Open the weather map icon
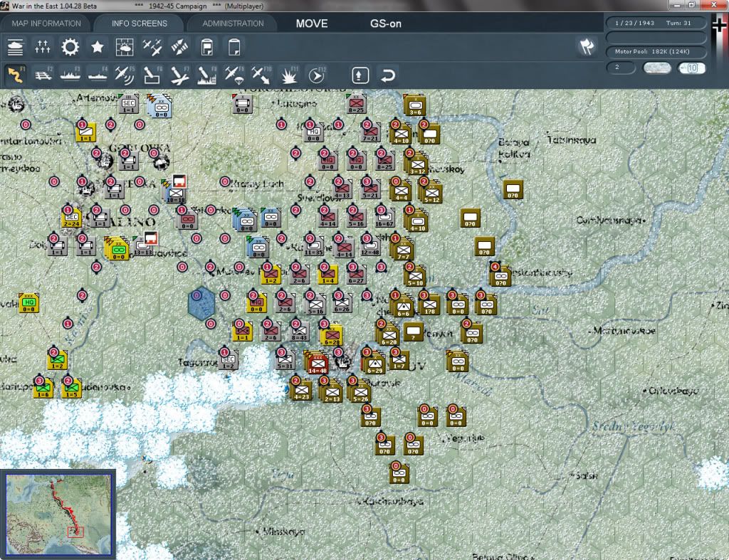The image size is (729, 560). pos(125,47)
